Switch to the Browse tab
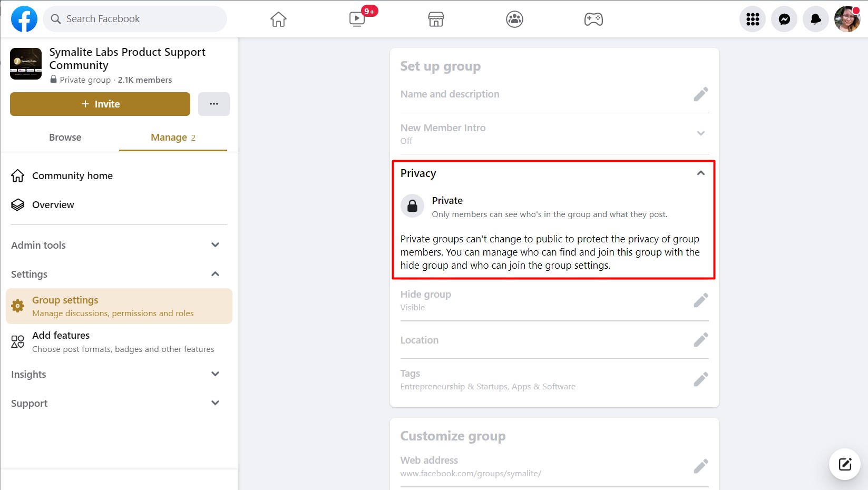Image resolution: width=868 pixels, height=490 pixels. point(65,137)
